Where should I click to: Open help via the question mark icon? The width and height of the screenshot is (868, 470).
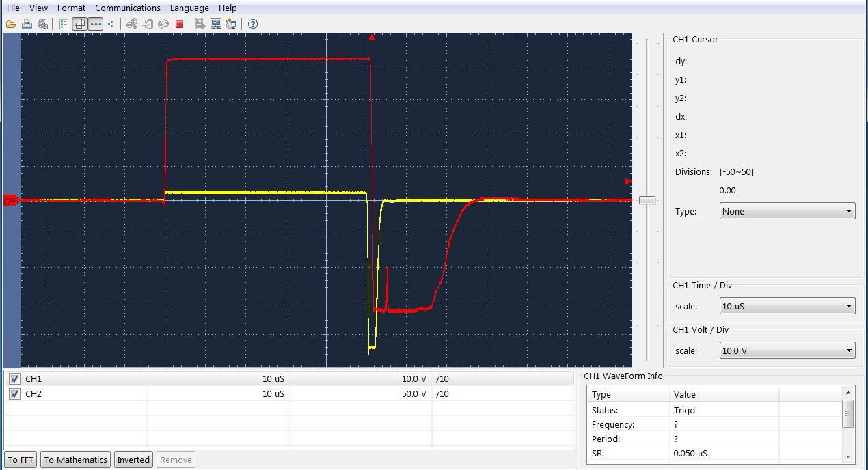coord(253,24)
